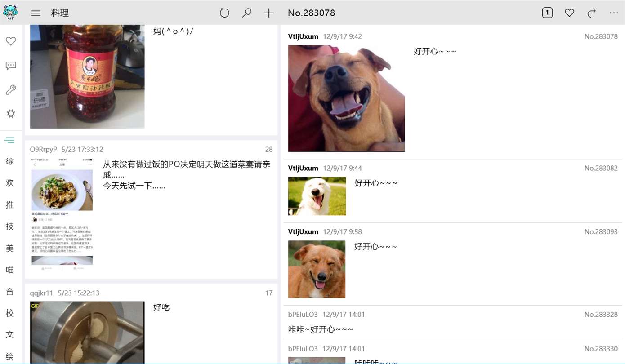The width and height of the screenshot is (625, 364).
Task: Open settings gear in the sidebar
Action: tap(11, 114)
